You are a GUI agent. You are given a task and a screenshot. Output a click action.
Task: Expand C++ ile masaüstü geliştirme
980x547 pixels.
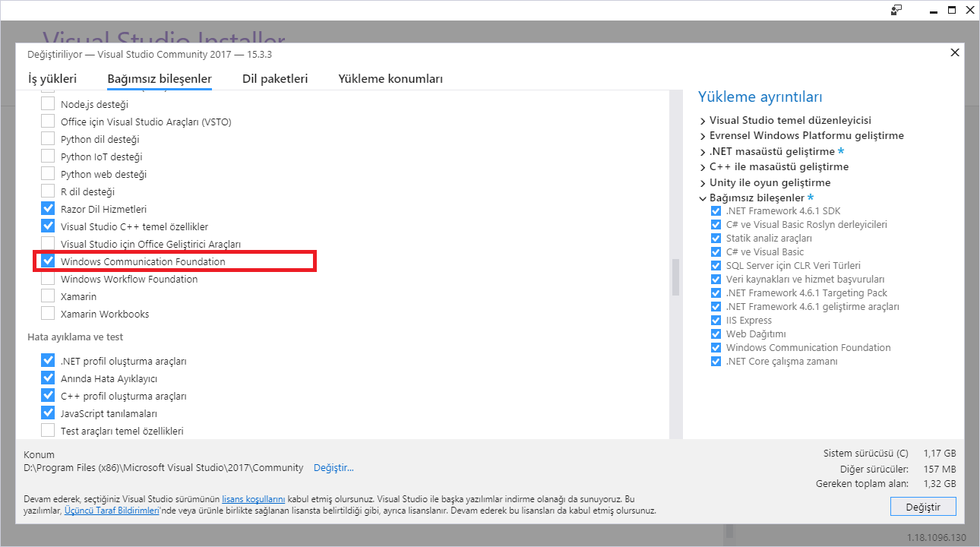(703, 167)
